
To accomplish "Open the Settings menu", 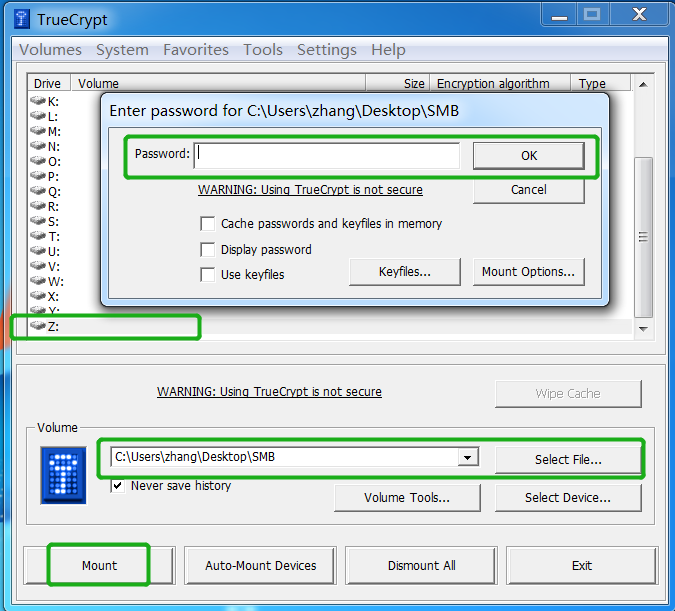I will [327, 50].
